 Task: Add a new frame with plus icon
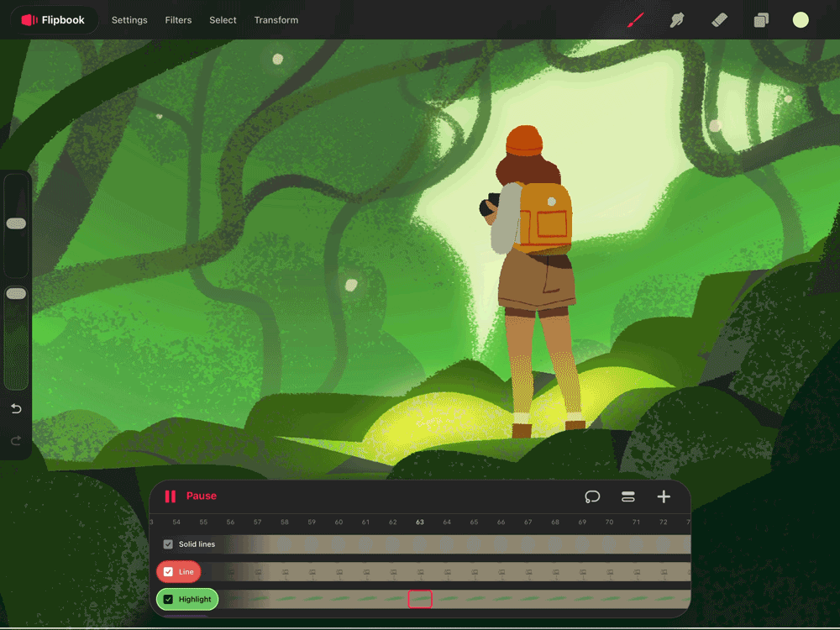(664, 496)
